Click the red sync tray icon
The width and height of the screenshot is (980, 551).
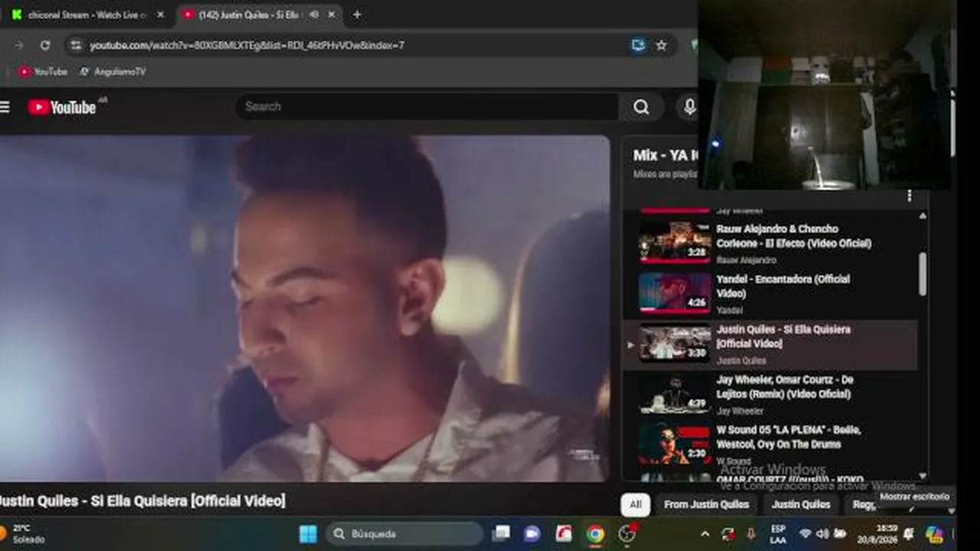[728, 533]
